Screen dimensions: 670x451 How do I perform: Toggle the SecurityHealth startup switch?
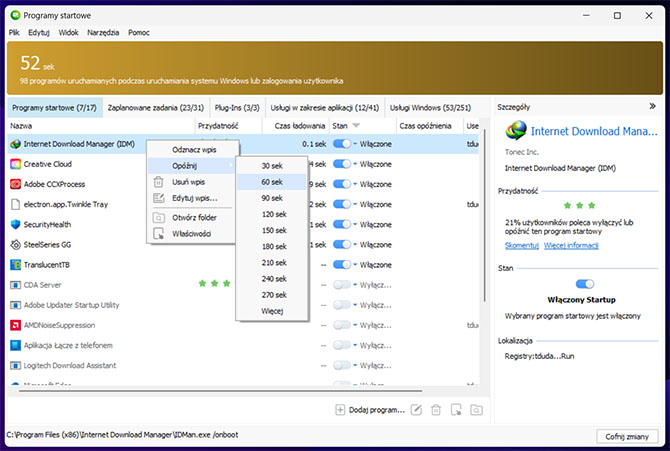click(x=342, y=224)
